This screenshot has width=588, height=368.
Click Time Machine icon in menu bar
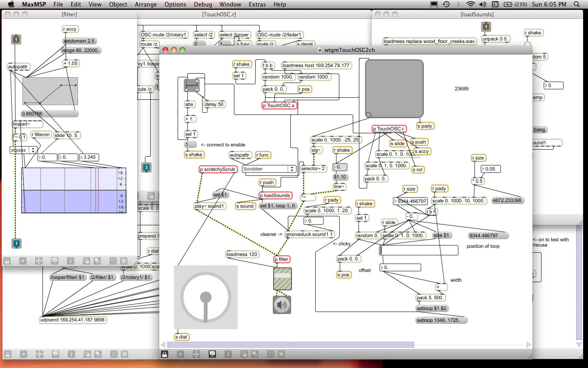446,4
